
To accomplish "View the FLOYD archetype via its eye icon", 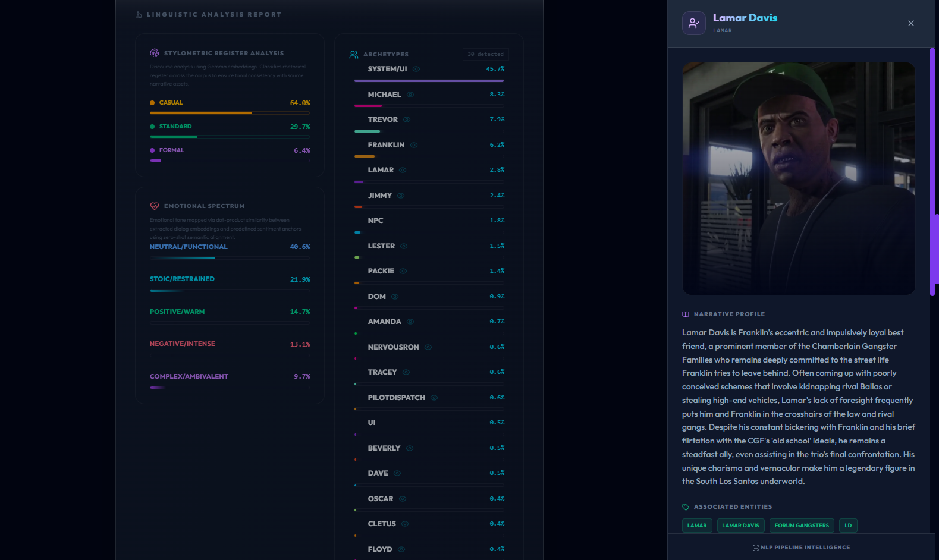I will click(401, 549).
